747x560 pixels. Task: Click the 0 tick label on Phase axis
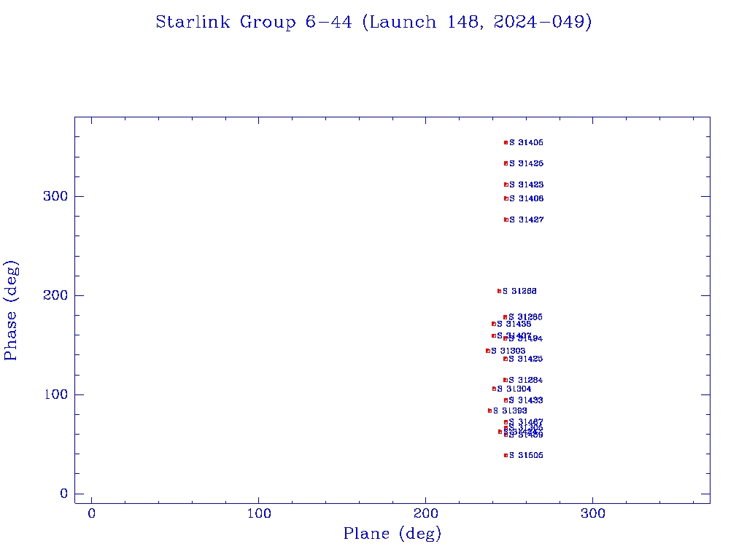[x=64, y=494]
